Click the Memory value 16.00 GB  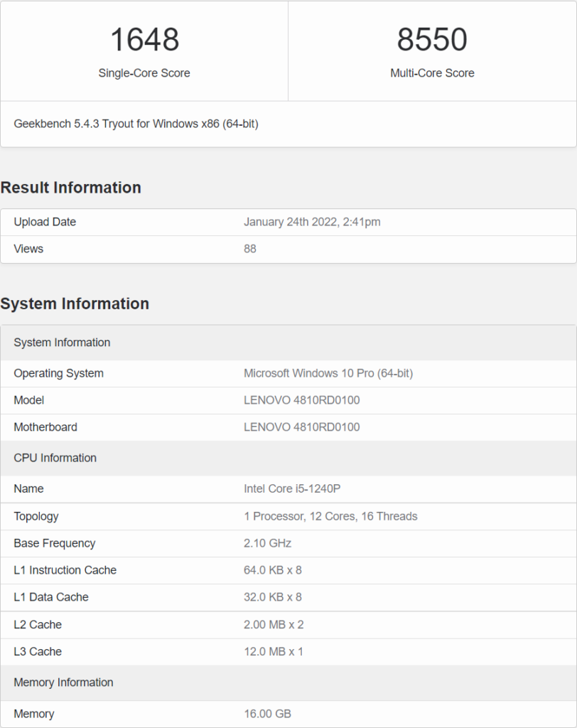(269, 713)
